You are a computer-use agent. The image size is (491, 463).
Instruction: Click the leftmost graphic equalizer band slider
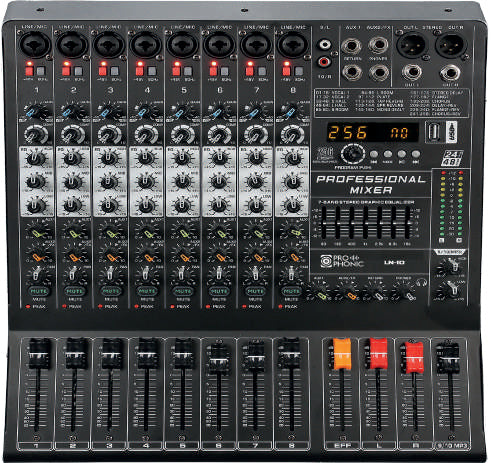324,223
